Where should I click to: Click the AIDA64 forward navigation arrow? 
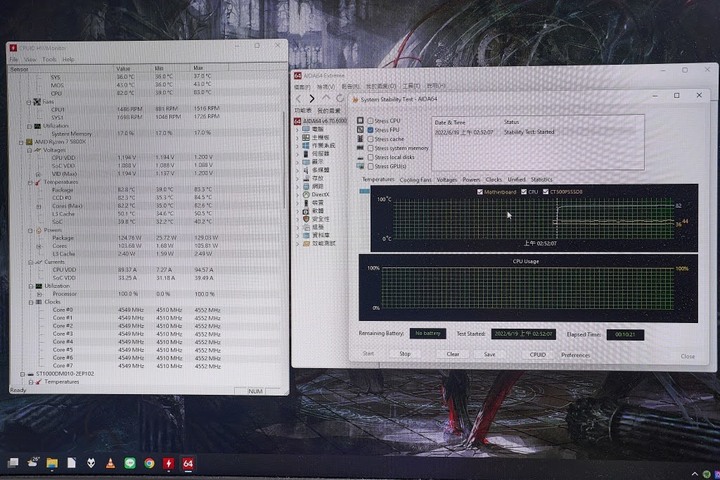(x=312, y=98)
